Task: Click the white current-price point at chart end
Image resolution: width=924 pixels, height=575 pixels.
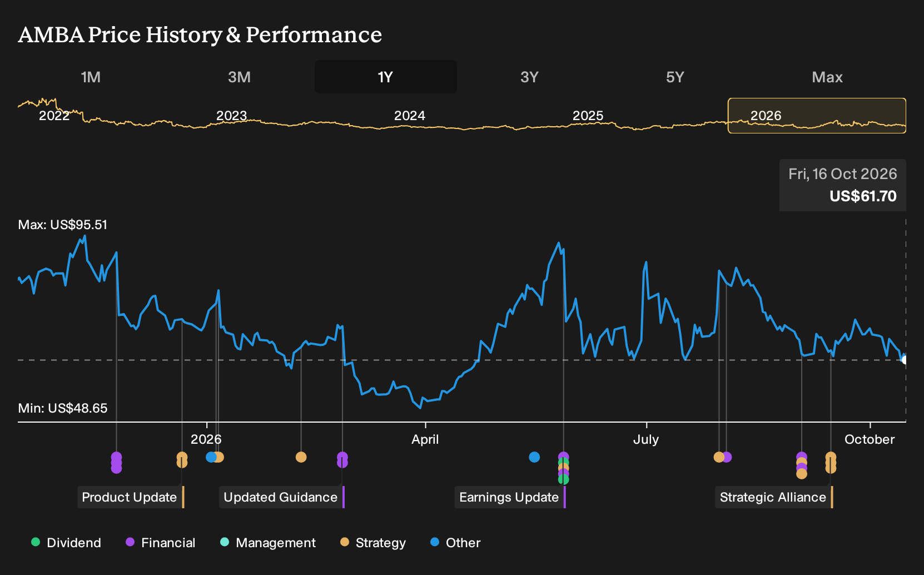Action: tap(905, 360)
